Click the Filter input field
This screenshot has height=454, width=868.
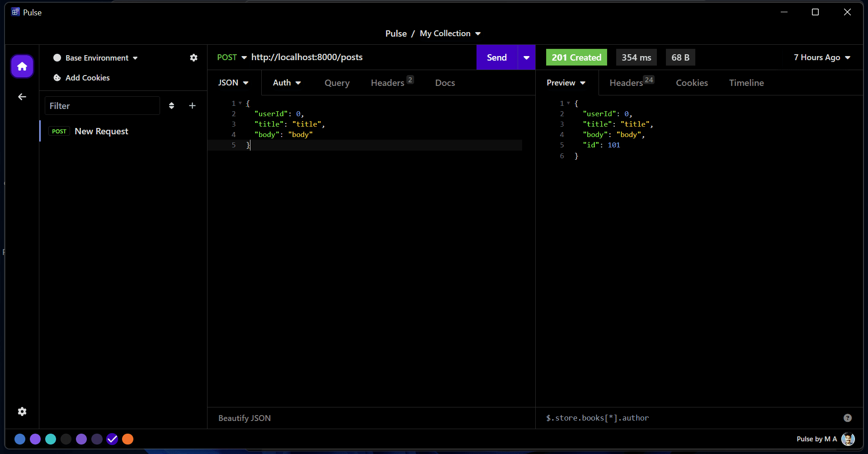[102, 105]
